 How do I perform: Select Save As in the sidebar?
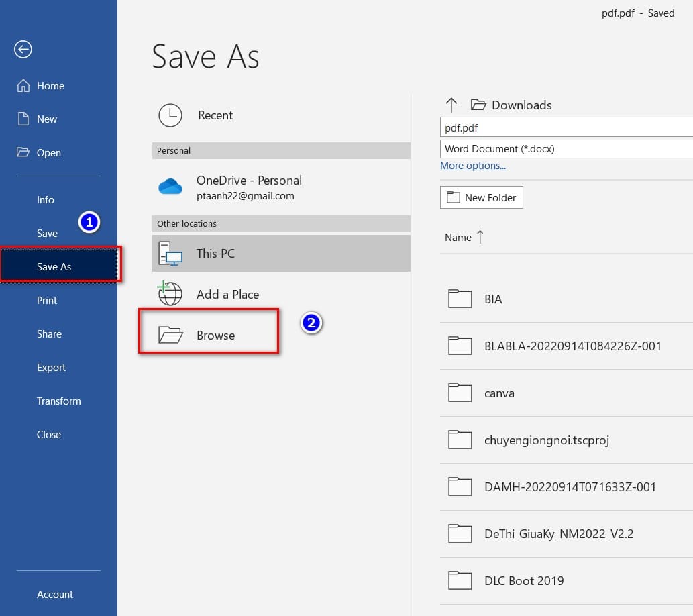point(59,266)
